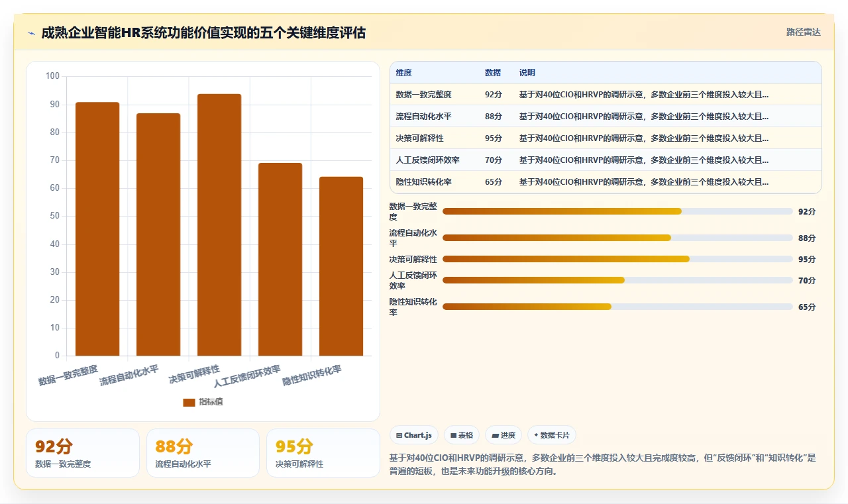Click the icon in the 进度 chip

coord(495,436)
